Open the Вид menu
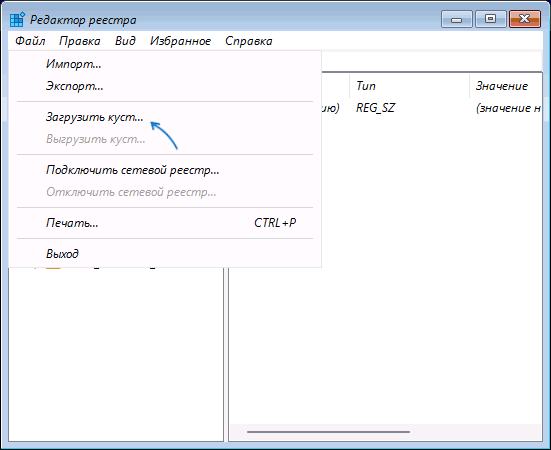The height and width of the screenshot is (450, 551). [125, 41]
